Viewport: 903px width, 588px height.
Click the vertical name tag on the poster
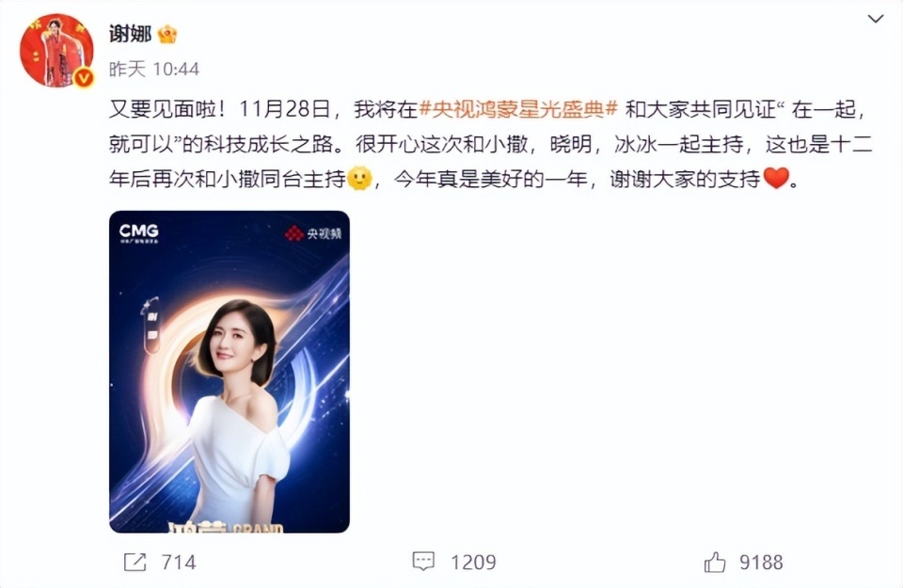pyautogui.click(x=151, y=326)
